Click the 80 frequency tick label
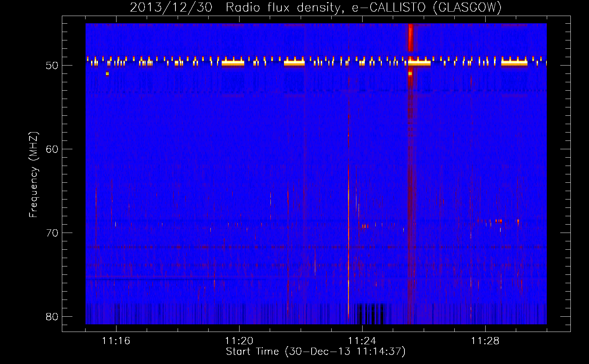 click(x=52, y=317)
